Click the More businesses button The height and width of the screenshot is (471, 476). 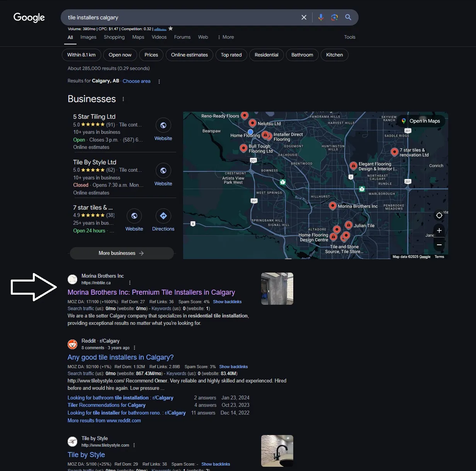(121, 253)
